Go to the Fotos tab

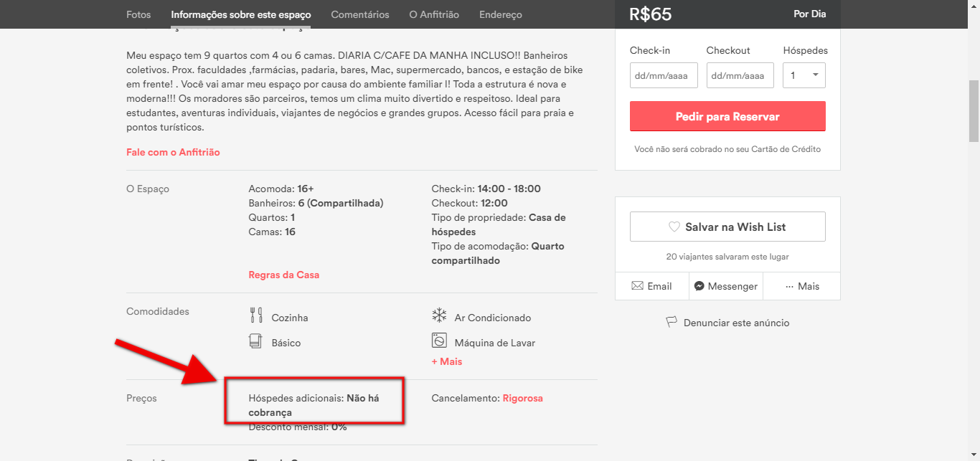point(138,14)
